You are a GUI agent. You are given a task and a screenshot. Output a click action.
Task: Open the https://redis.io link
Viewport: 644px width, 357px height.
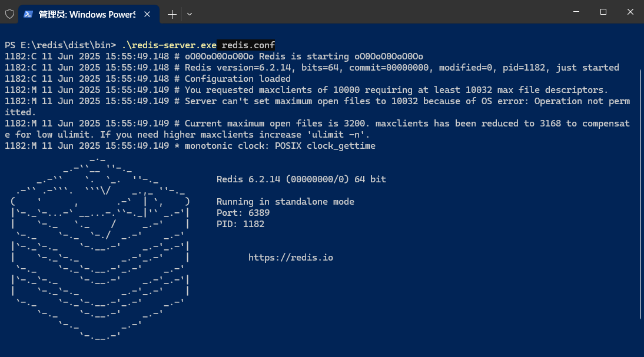(x=291, y=257)
